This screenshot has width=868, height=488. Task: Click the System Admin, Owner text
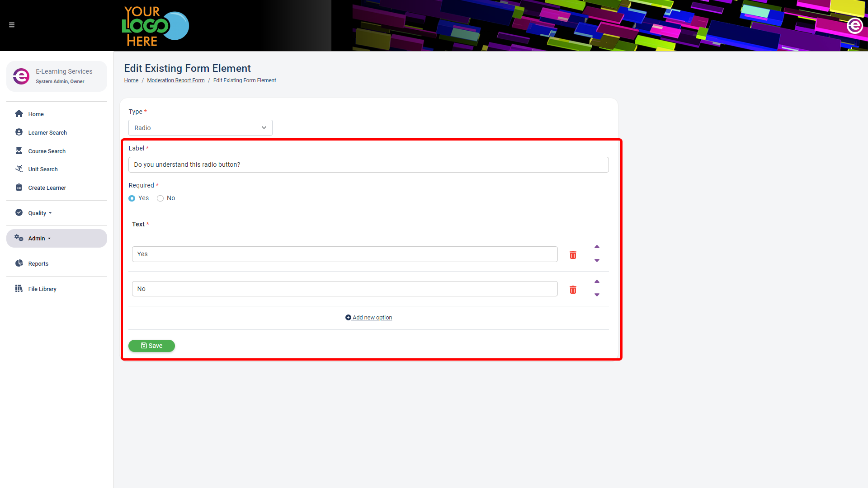[60, 82]
